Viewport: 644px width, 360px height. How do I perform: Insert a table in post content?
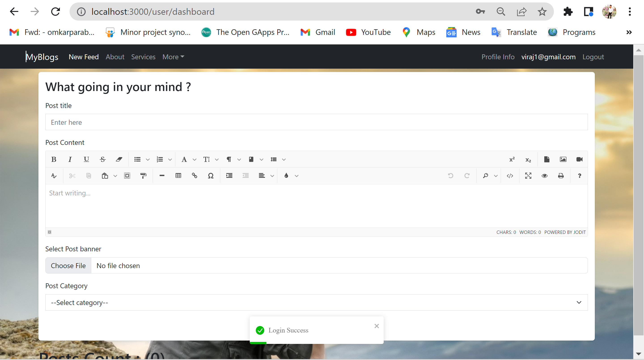(178, 176)
